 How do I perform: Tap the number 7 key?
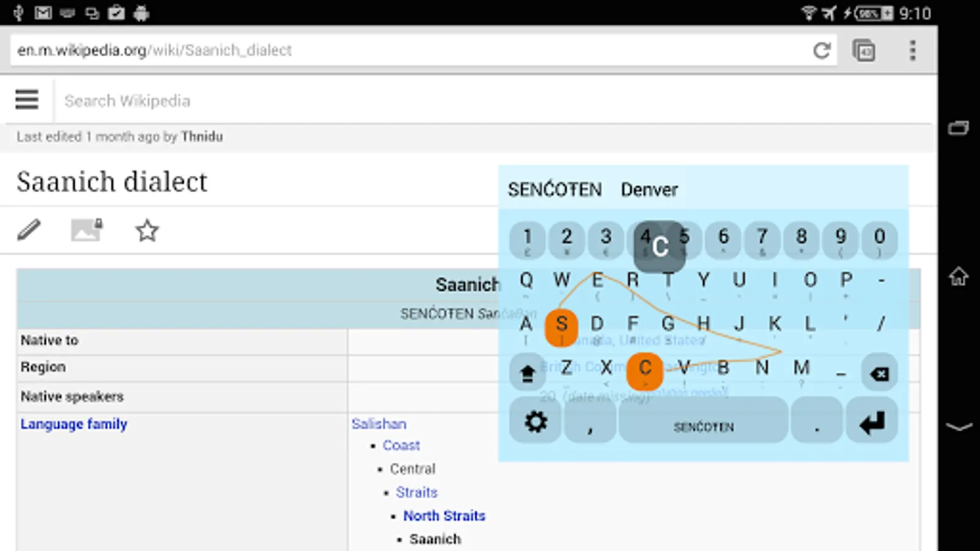pyautogui.click(x=763, y=239)
